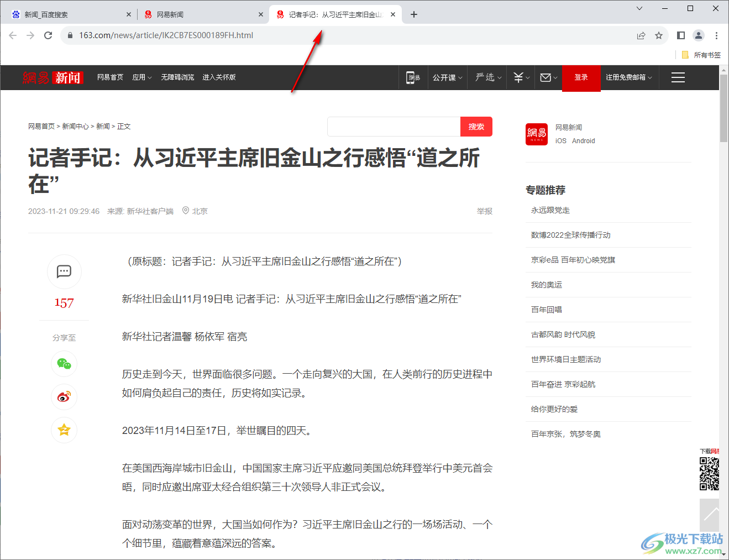Go back with browser back arrow
Image resolution: width=729 pixels, height=560 pixels.
(13, 35)
